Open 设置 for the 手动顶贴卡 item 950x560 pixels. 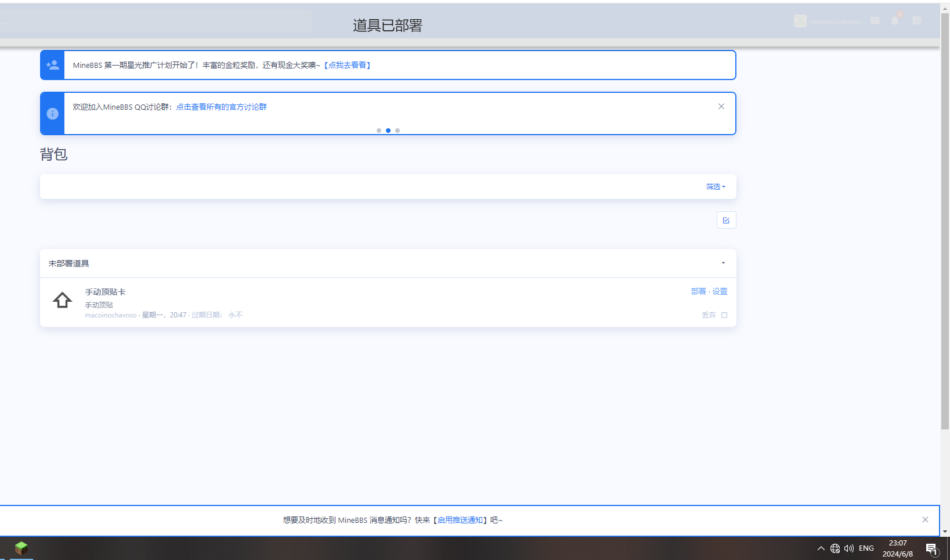pyautogui.click(x=720, y=291)
